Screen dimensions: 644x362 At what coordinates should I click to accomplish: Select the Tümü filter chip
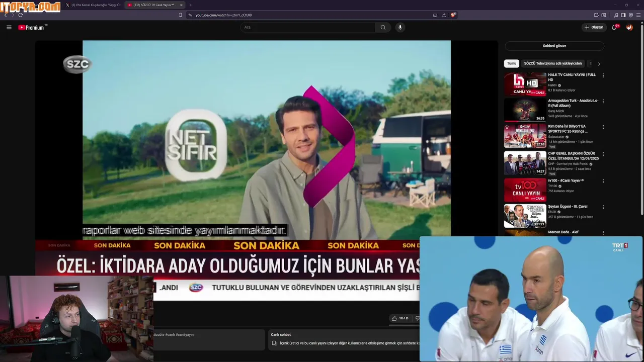coord(511,63)
